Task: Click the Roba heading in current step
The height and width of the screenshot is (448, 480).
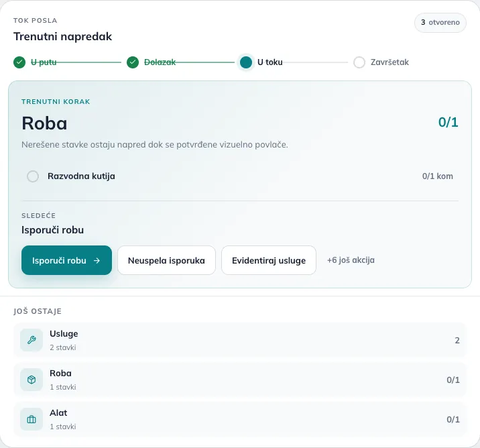Action: [44, 123]
